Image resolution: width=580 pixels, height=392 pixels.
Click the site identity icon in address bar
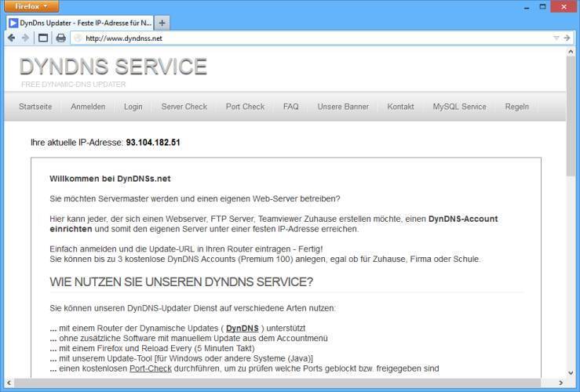pyautogui.click(x=78, y=38)
